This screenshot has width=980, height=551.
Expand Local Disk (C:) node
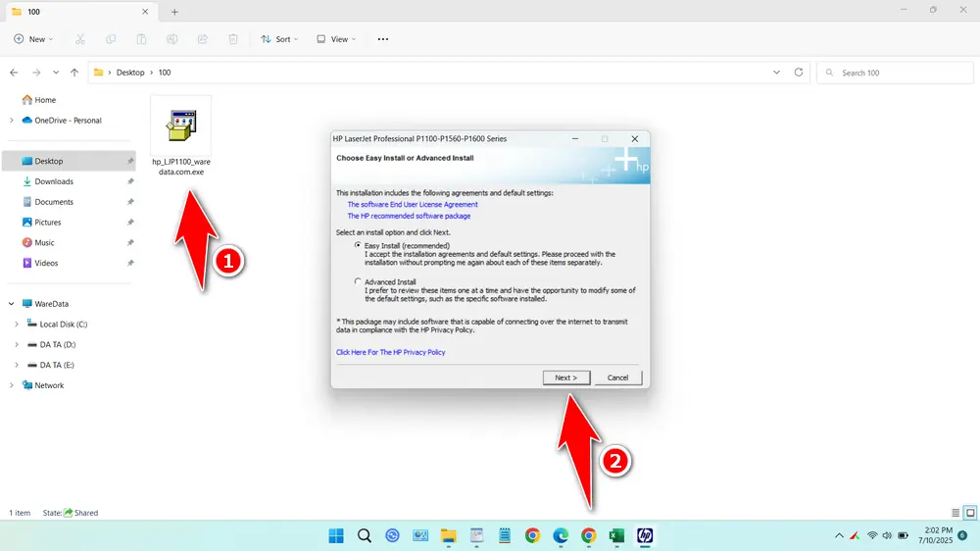[17, 324]
